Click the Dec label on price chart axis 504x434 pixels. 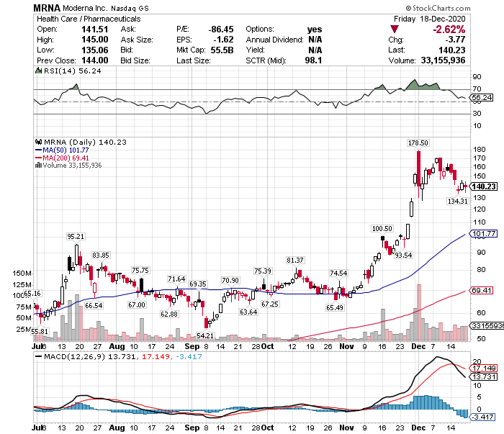(x=418, y=347)
